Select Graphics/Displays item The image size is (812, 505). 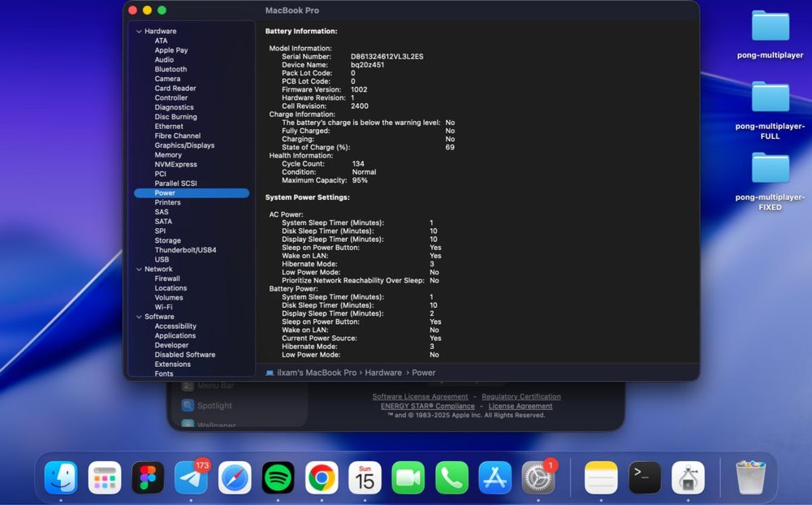pyautogui.click(x=184, y=145)
